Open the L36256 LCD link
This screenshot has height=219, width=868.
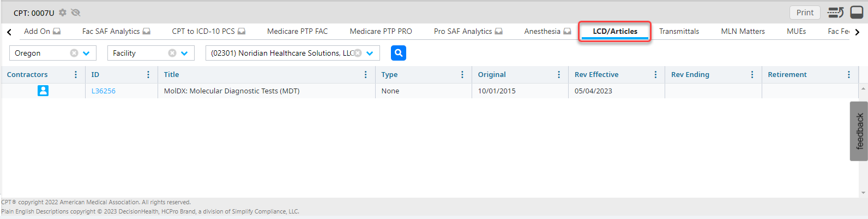click(104, 91)
